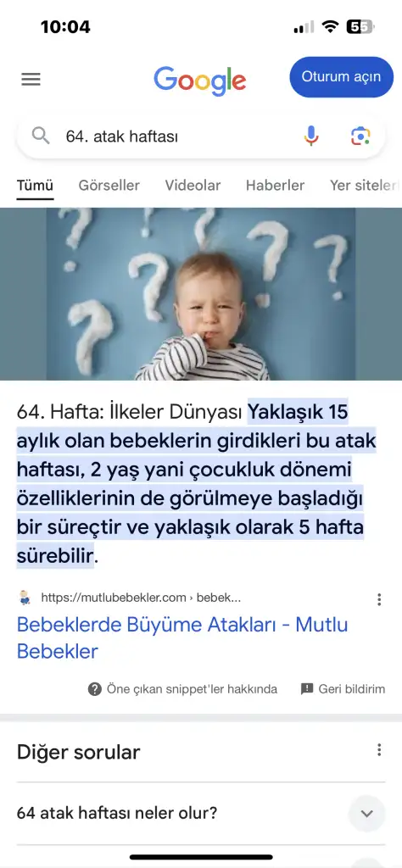The height and width of the screenshot is (868, 402).
Task: Open Google Lens camera search
Action: click(x=360, y=136)
